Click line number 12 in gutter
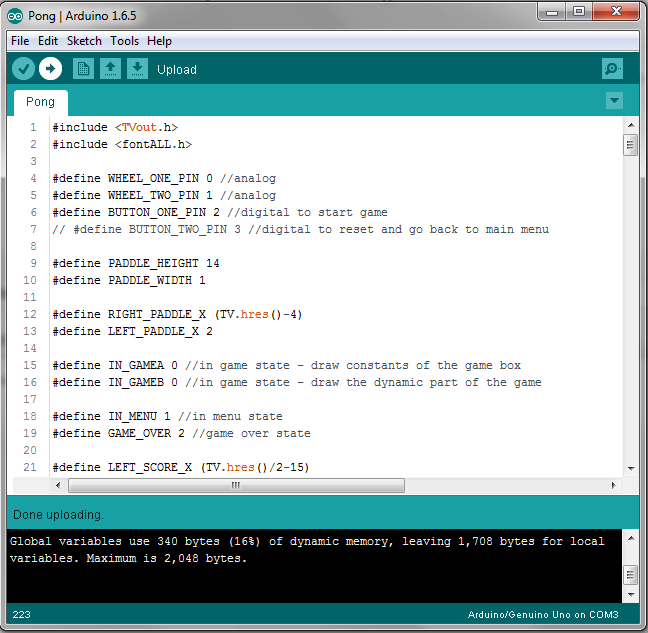Image resolution: width=648 pixels, height=633 pixels. click(30, 314)
